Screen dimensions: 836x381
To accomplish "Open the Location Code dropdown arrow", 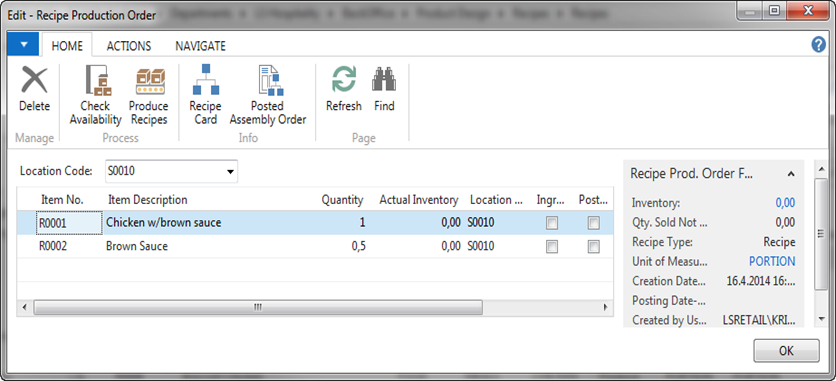I will [230, 172].
